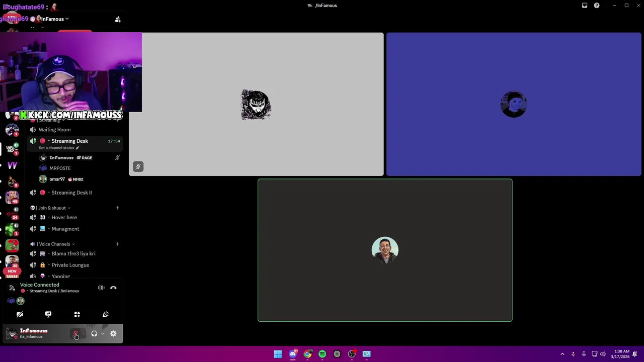Add channel to Voice Channels category
This screenshot has height=362, width=644.
tap(117, 244)
